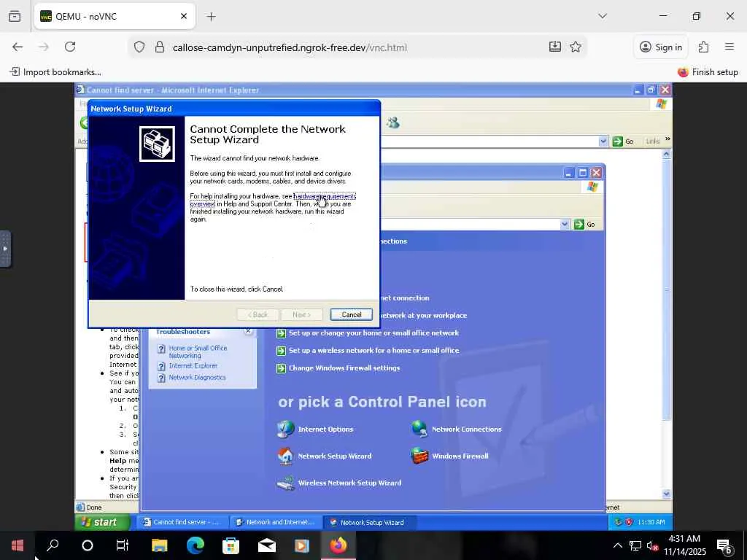Image resolution: width=747 pixels, height=560 pixels.
Task: Expand Internet Explorer Links toolbar chevron
Action: coord(667,139)
